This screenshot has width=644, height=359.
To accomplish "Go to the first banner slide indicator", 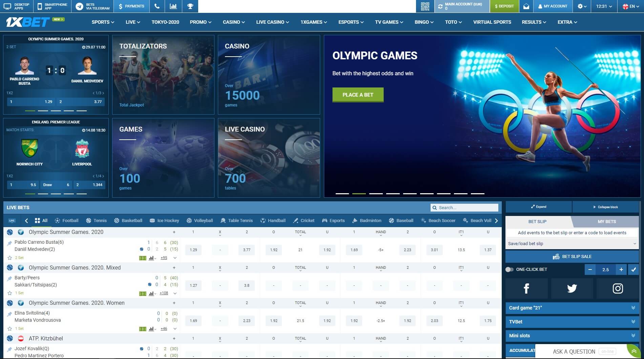I will pyautogui.click(x=342, y=194).
